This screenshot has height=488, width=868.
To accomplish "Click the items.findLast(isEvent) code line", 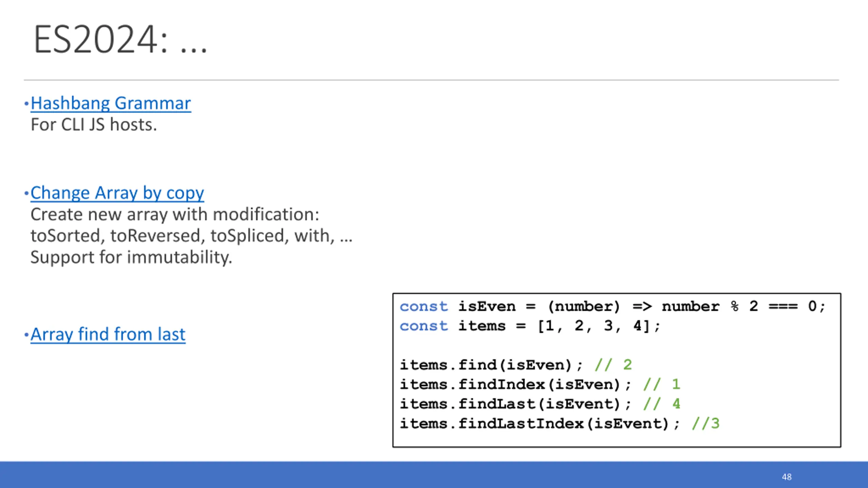I will tap(540, 404).
